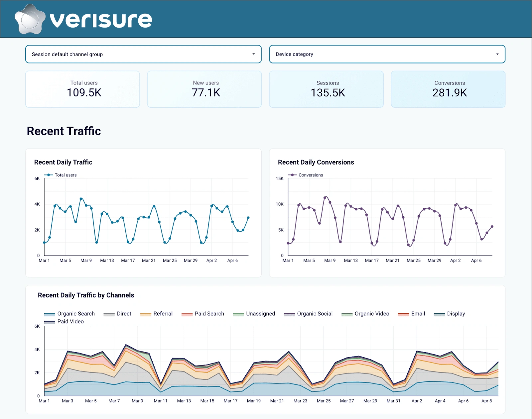532x419 pixels.
Task: Click Apr 2 axis label in Daily Conversions chart
Action: point(456,261)
